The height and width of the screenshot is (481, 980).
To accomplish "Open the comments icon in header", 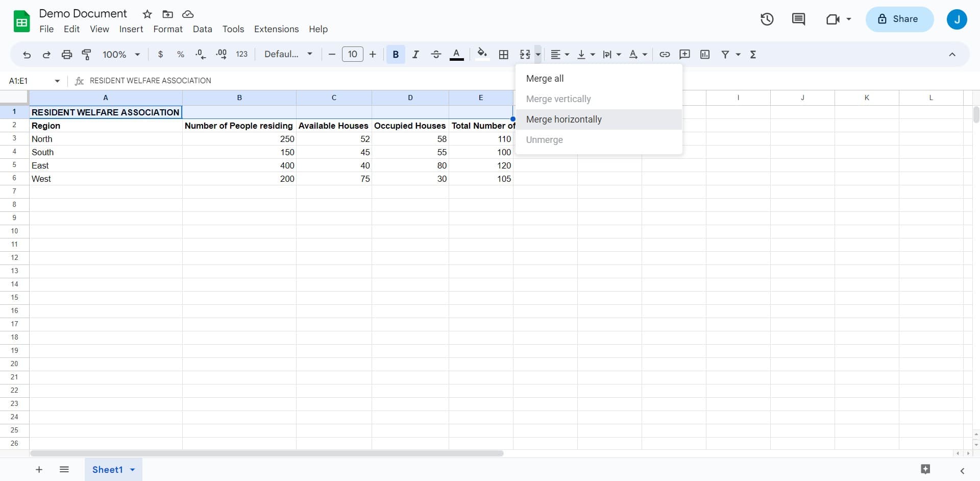I will tap(798, 19).
